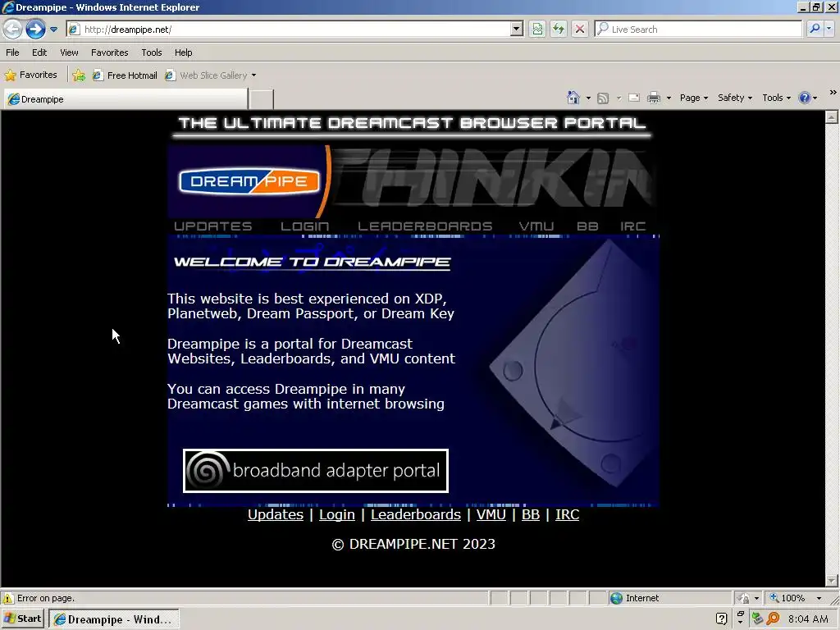Click BB in the graphic navigation bar
The height and width of the screenshot is (630, 840).
coord(587,226)
